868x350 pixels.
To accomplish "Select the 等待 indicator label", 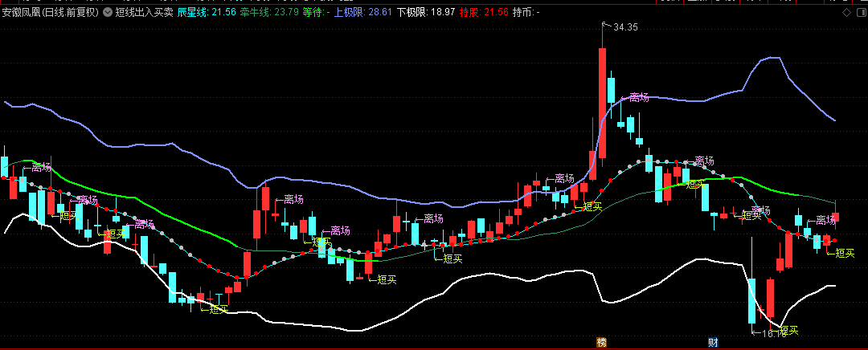I will (317, 12).
